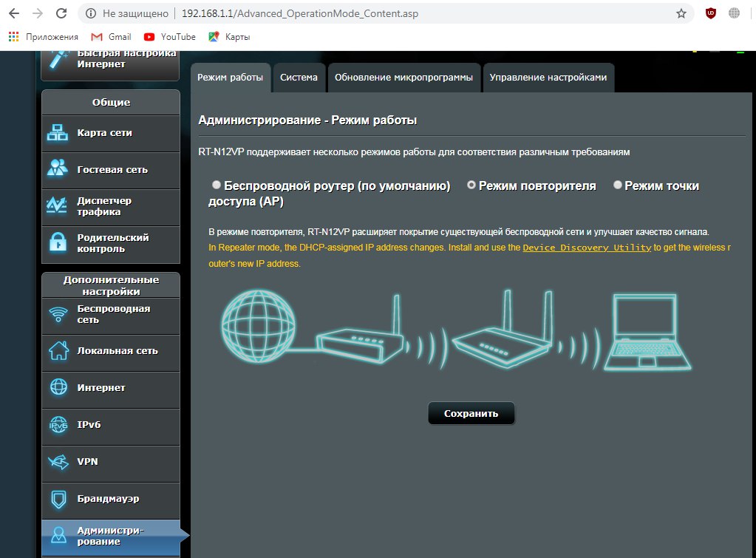Open the uBlock Origin extension icon

(x=711, y=13)
